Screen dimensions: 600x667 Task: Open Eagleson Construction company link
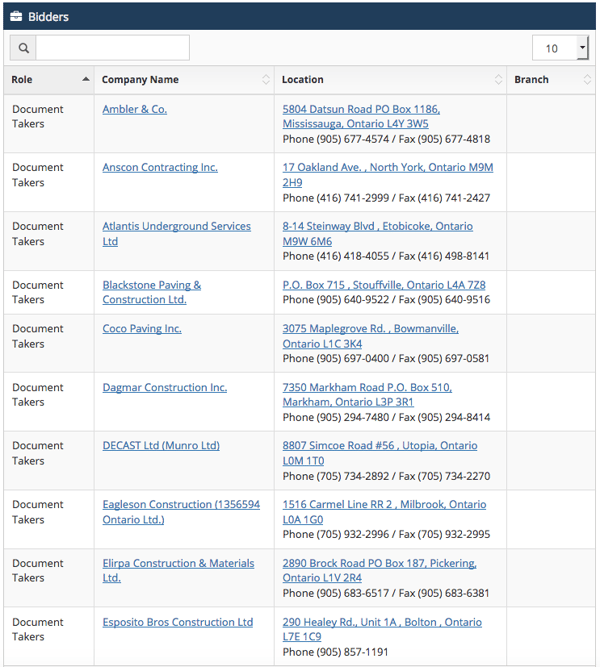[180, 505]
